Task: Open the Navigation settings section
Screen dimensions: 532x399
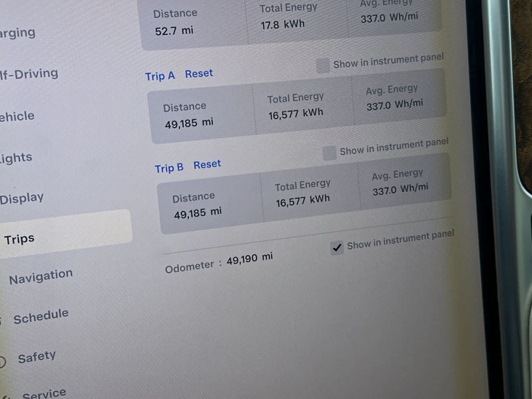Action: pyautogui.click(x=41, y=276)
